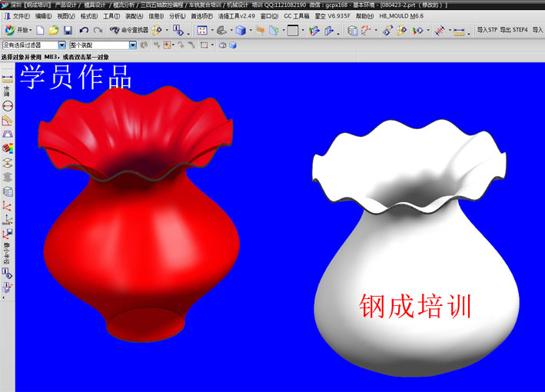The image size is (545, 392).
Task: Expand the arrow beside the WCS axes icon
Action: point(376,30)
